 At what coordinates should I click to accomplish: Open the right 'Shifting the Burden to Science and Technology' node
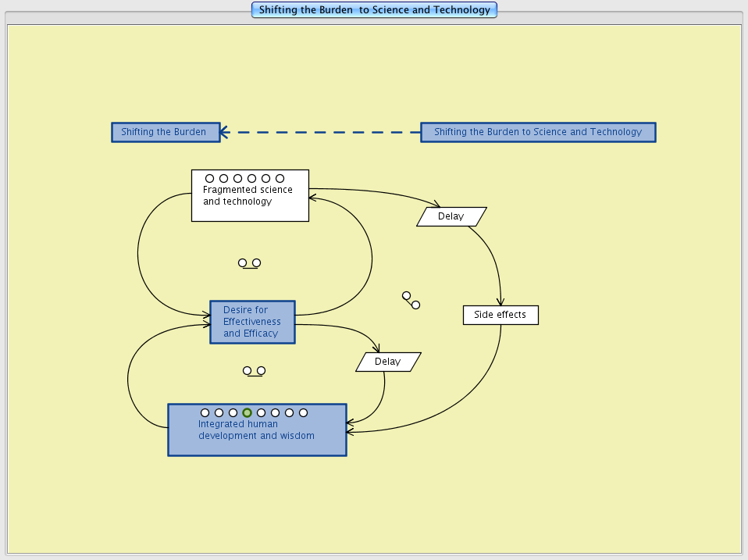coord(538,132)
